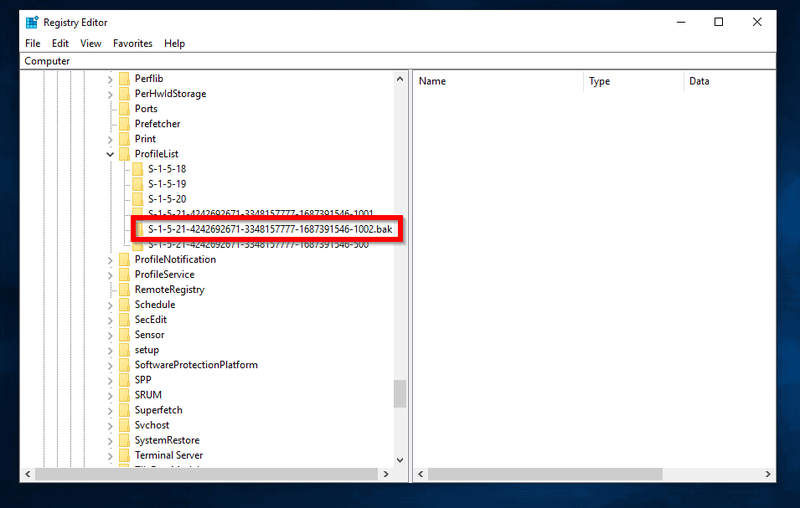Select the ProfileNotification folder icon
Screen dimensions: 800x508
(124, 260)
